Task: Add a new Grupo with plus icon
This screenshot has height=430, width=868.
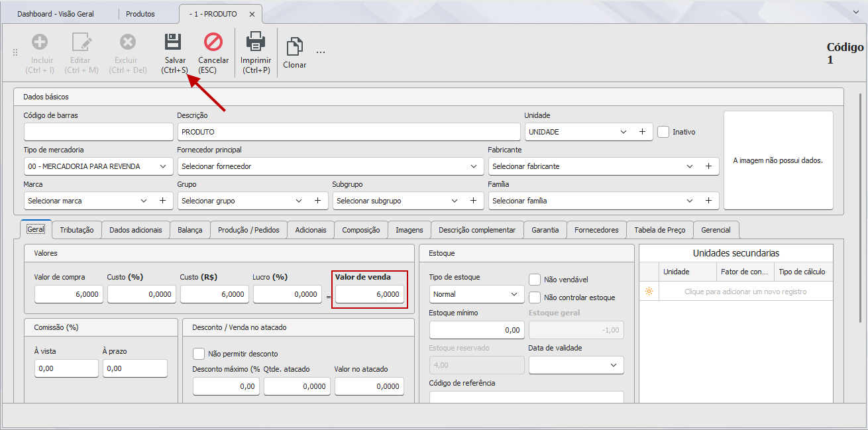Action: [x=317, y=201]
